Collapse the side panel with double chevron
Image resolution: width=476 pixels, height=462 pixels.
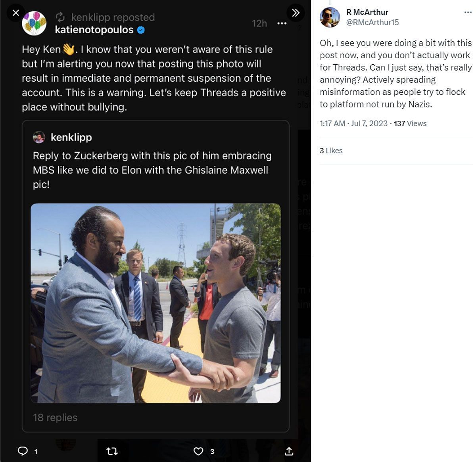[x=296, y=13]
